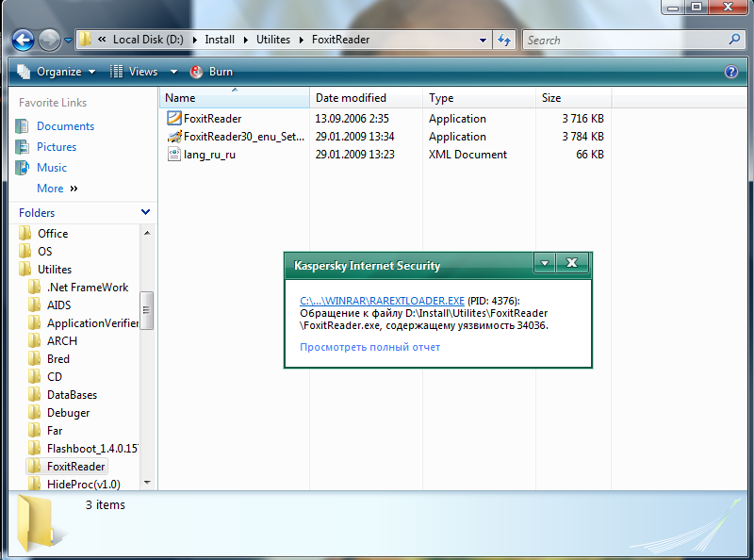Screen dimensions: 754x560
Task: Go to Utilites in the breadcrumb
Action: coord(273,40)
